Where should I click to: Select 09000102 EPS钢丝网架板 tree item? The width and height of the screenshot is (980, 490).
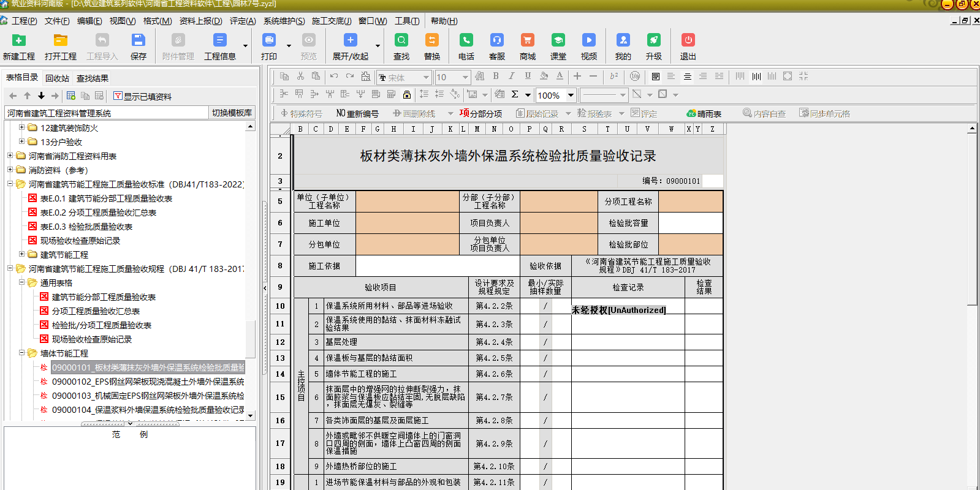tap(147, 382)
